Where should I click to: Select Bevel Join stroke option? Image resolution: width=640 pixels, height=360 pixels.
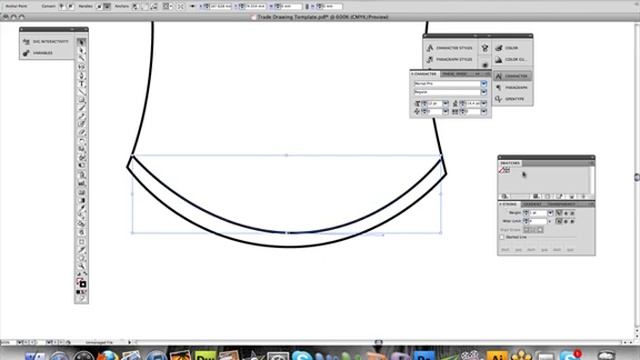(x=573, y=221)
